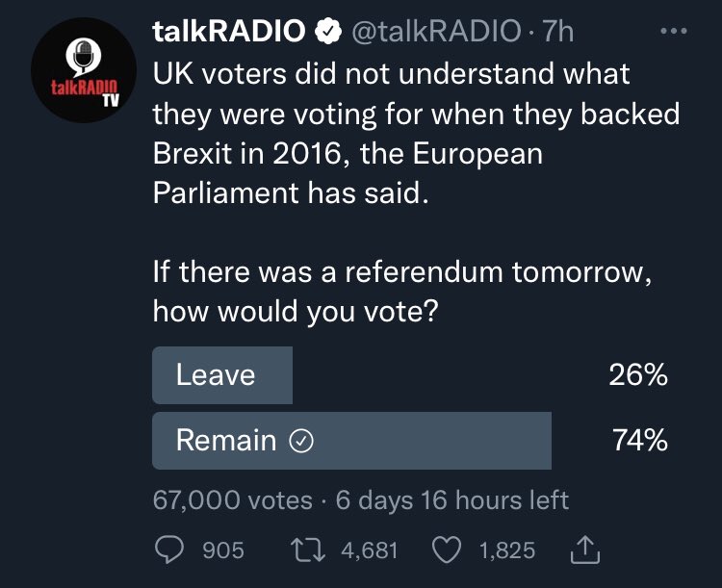The image size is (722, 588).
Task: Like the tweet with the heart icon
Action: (x=447, y=550)
